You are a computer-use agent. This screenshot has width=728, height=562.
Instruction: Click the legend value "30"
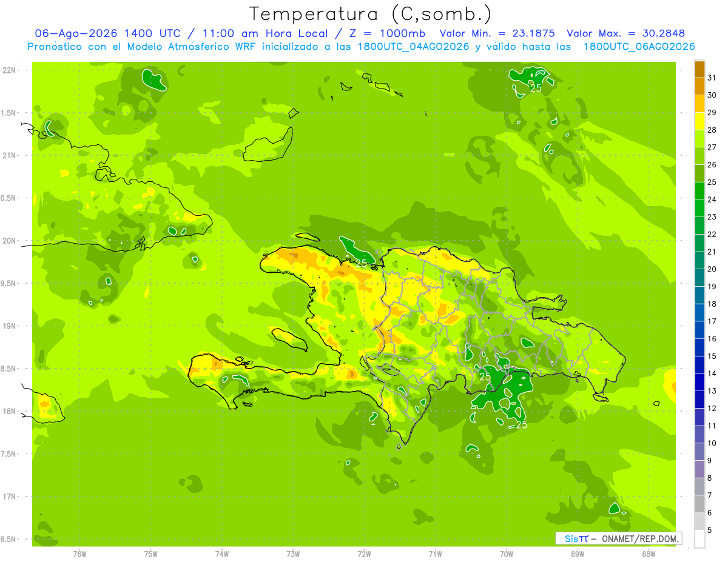(x=712, y=95)
